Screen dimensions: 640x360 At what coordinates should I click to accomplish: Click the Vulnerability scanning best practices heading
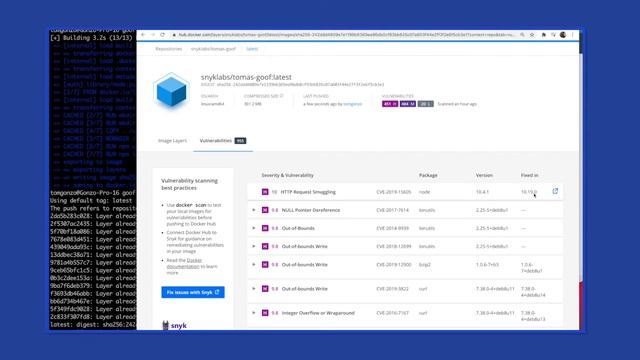189,184
